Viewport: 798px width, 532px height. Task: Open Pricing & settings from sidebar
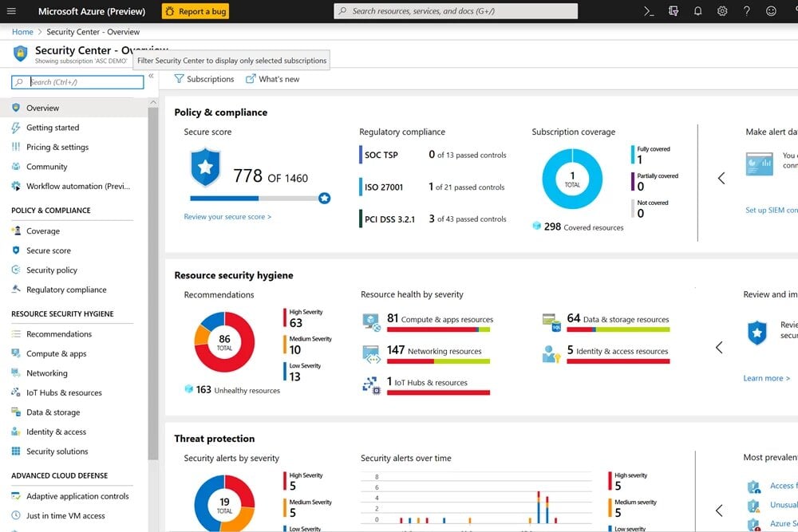coord(16,147)
